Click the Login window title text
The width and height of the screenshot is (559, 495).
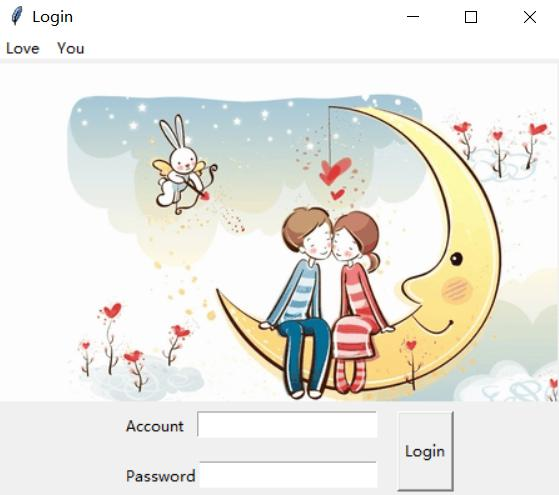tap(53, 17)
